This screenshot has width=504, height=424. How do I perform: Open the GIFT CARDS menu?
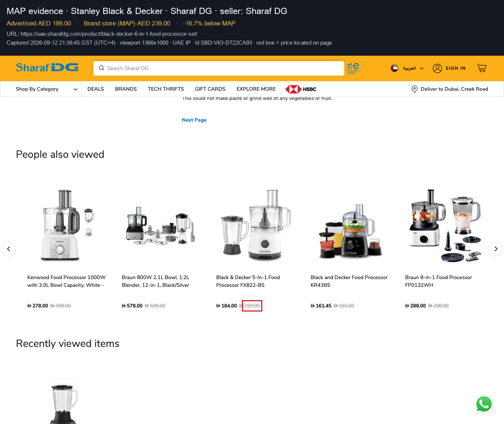210,89
